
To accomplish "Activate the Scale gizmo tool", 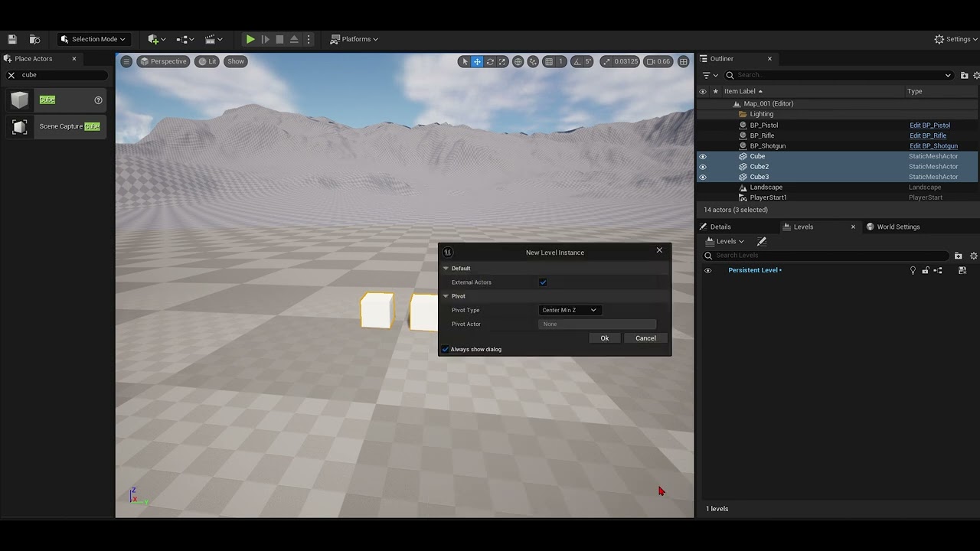I will coord(502,61).
